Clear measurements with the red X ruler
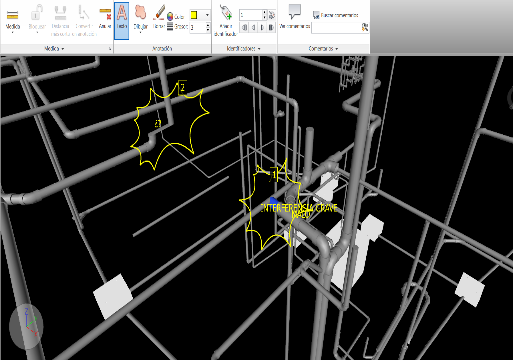The image size is (513, 360). pyautogui.click(x=105, y=18)
